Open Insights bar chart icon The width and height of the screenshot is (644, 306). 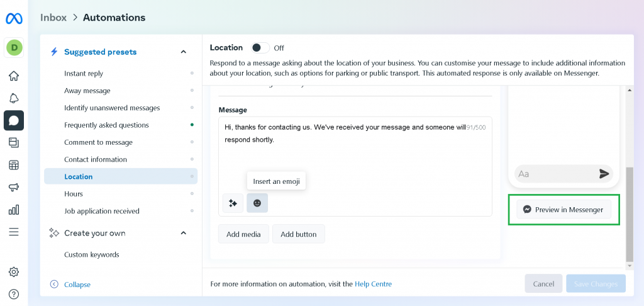14,209
